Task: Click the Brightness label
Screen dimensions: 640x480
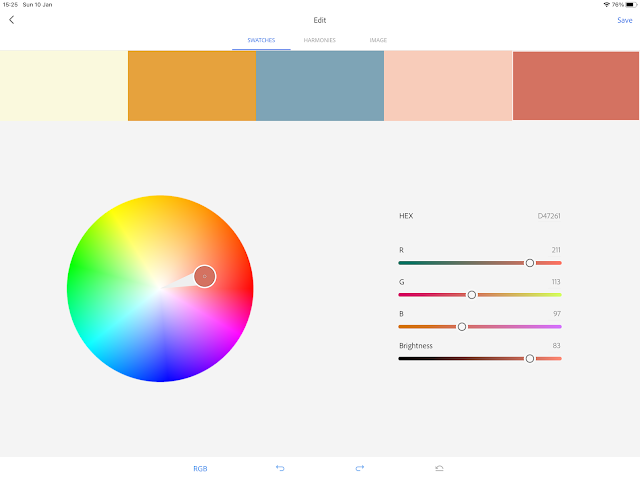Action: [x=416, y=346]
